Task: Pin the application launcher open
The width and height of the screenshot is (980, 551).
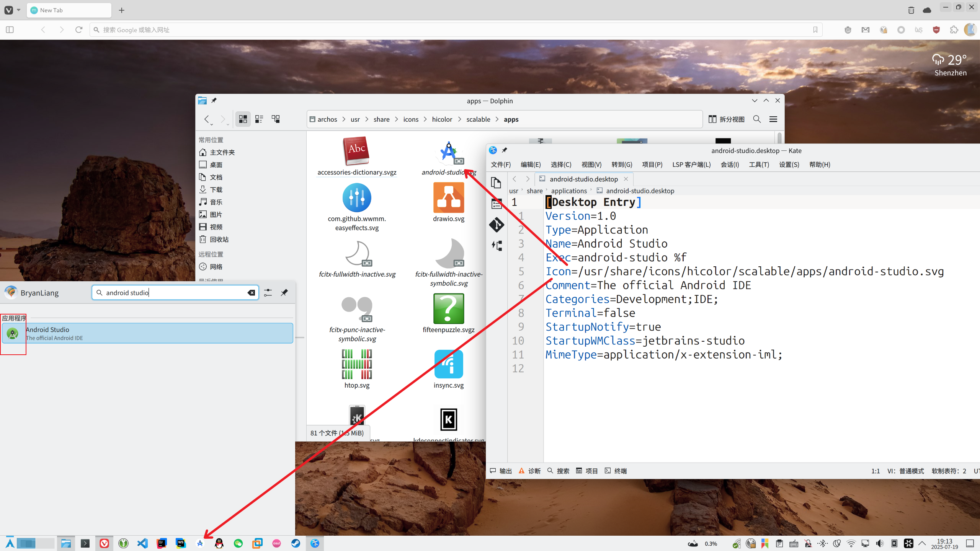Action: pos(284,293)
